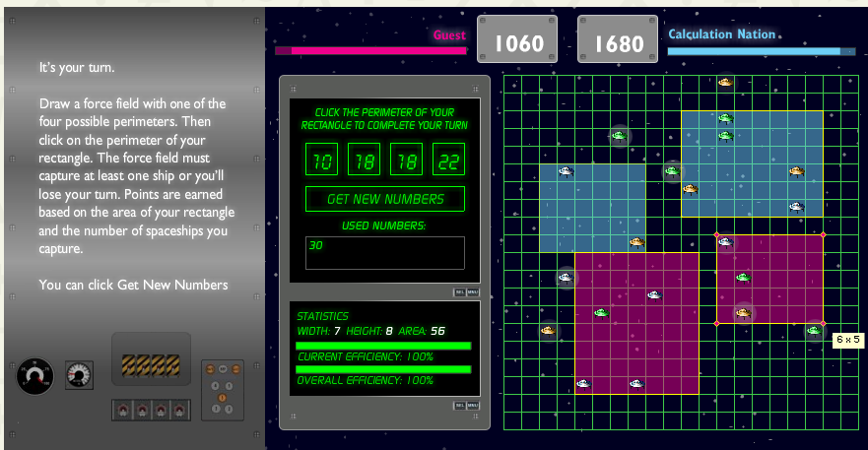
Task: Click orange ship on right blue field's left edge
Action: coord(691,189)
